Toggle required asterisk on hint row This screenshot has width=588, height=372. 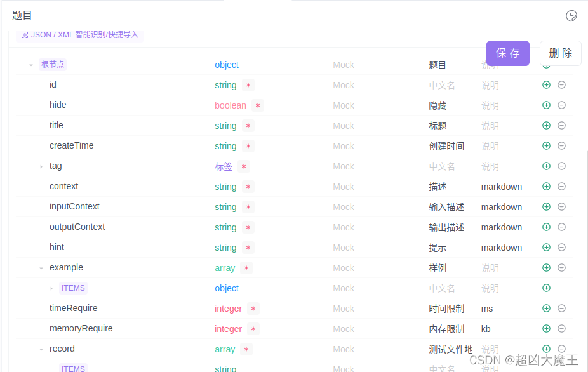248,248
